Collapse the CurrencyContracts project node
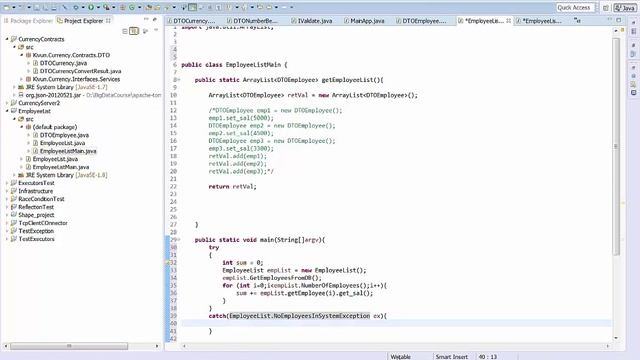Image resolution: width=640 pixels, height=360 pixels. point(7,39)
